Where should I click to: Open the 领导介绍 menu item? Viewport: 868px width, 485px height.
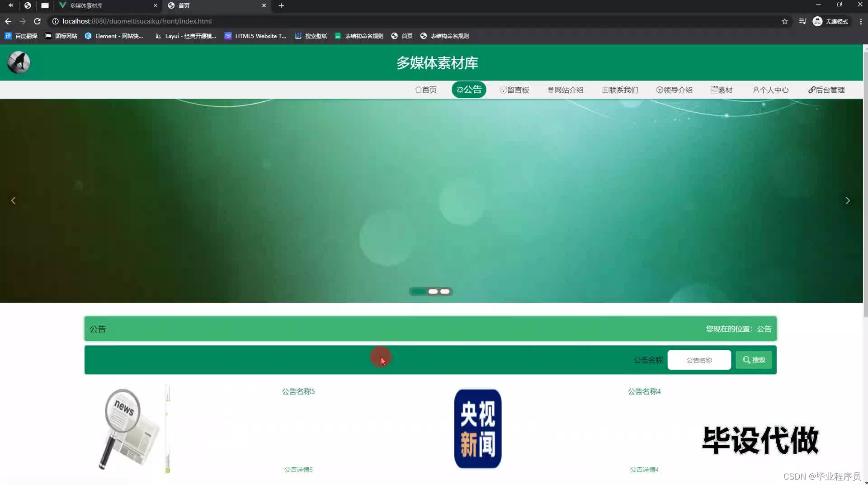click(x=674, y=90)
